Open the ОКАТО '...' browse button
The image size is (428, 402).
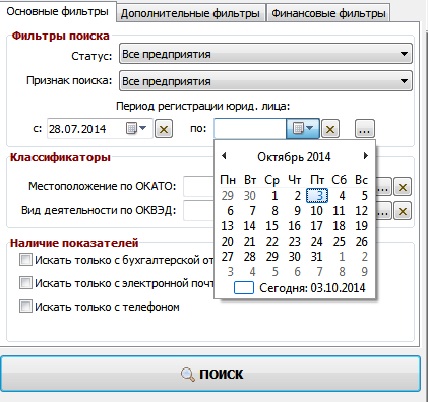point(383,187)
